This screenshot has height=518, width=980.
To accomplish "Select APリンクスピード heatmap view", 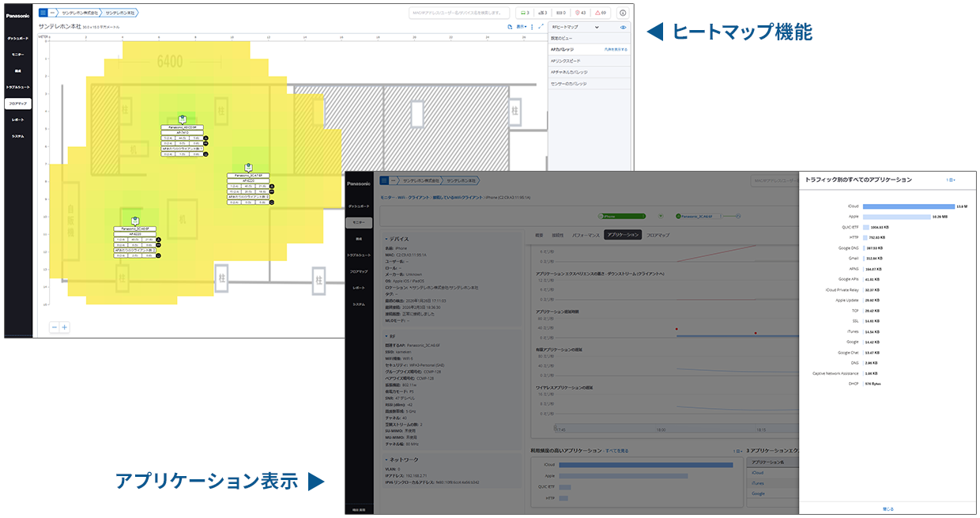I will [x=566, y=61].
